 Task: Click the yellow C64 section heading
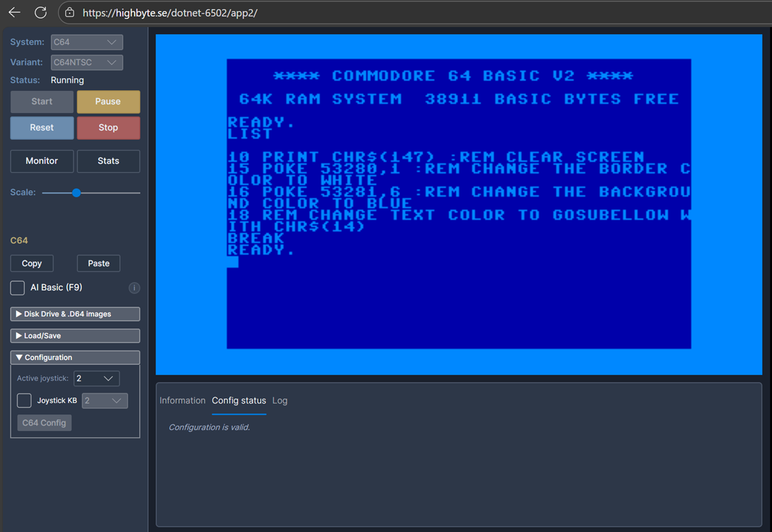(x=19, y=241)
